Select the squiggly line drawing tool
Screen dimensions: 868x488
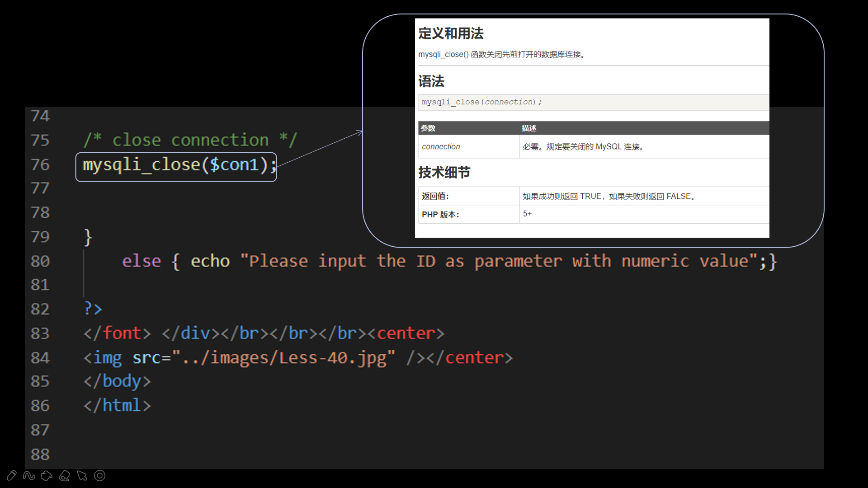pyautogui.click(x=29, y=475)
